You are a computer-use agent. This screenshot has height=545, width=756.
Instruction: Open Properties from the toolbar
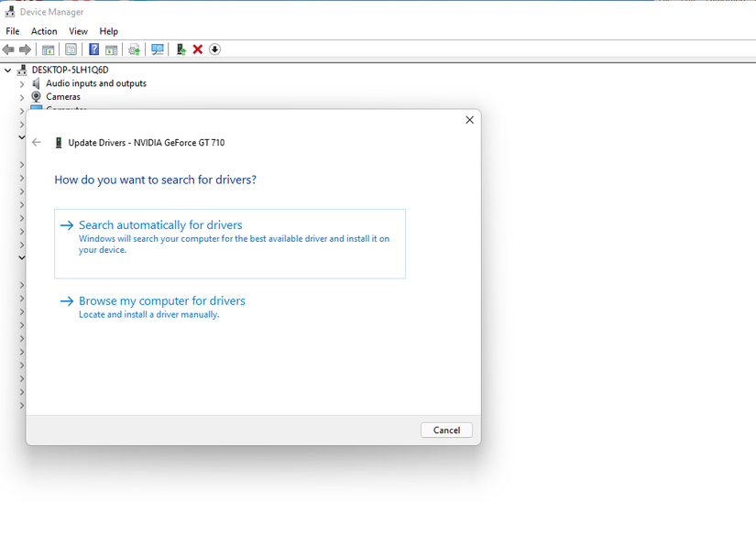click(71, 49)
